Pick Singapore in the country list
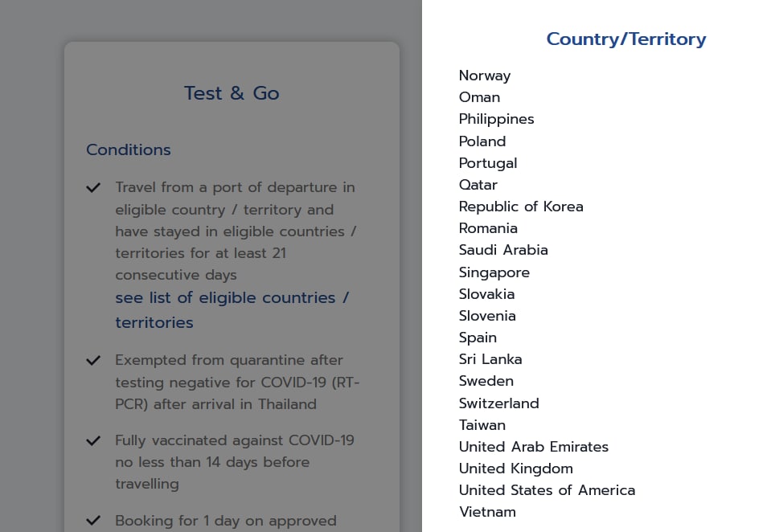 point(494,272)
